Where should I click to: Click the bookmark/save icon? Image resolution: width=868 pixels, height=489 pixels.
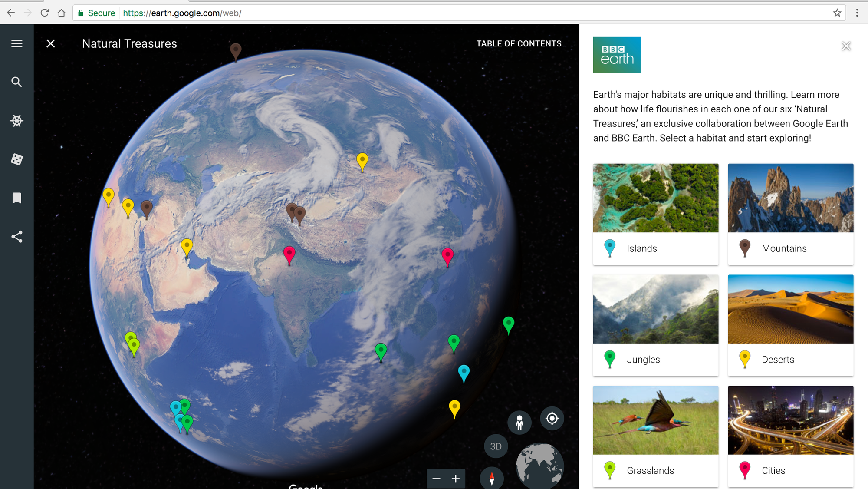tap(16, 198)
